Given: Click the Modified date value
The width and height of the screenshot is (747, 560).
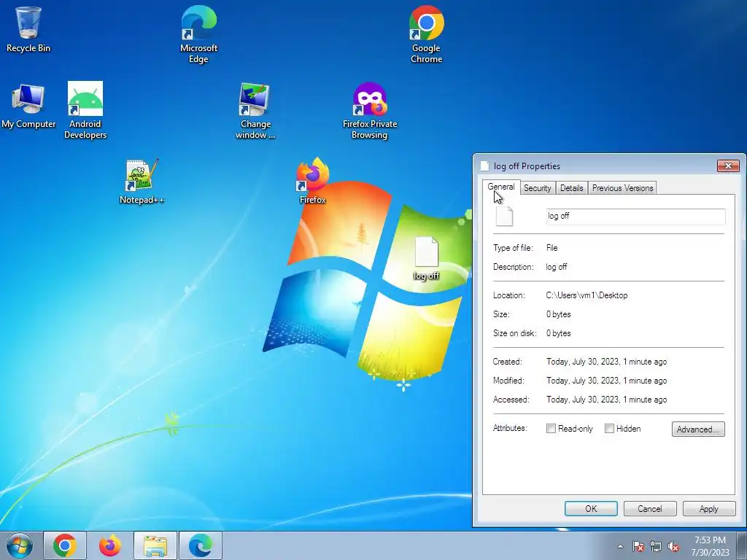Looking at the screenshot, I should point(606,381).
